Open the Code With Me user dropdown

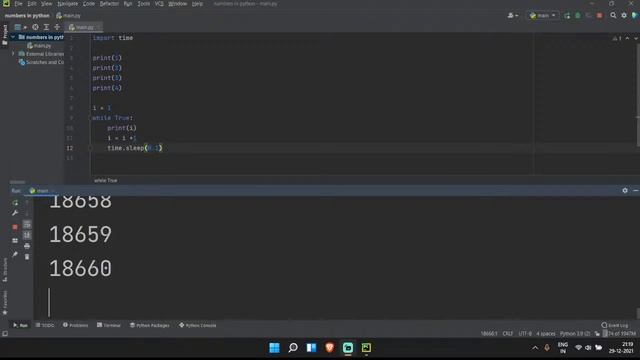click(513, 16)
